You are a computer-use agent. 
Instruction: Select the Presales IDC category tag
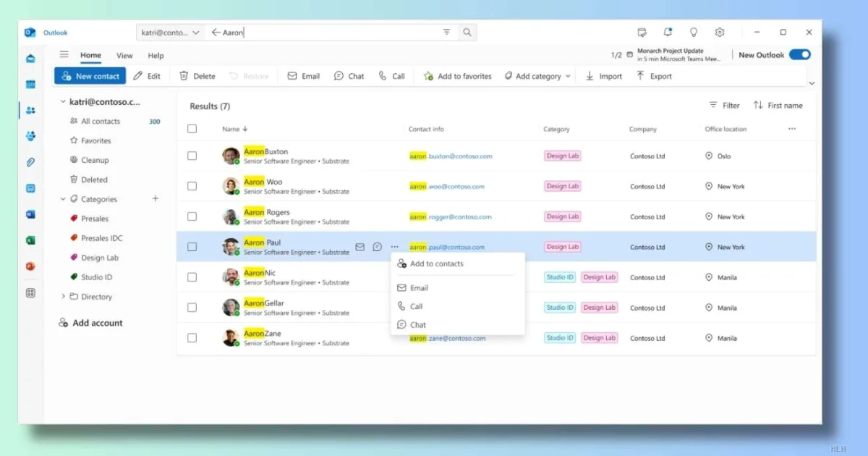point(101,238)
